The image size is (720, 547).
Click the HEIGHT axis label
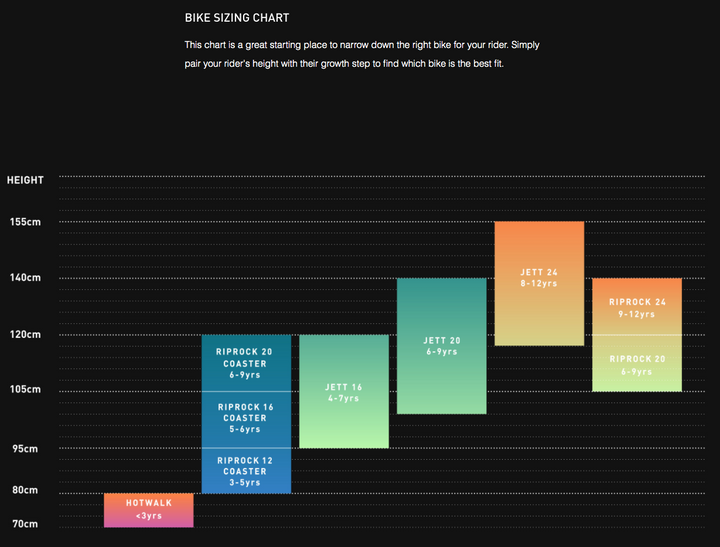pos(25,180)
